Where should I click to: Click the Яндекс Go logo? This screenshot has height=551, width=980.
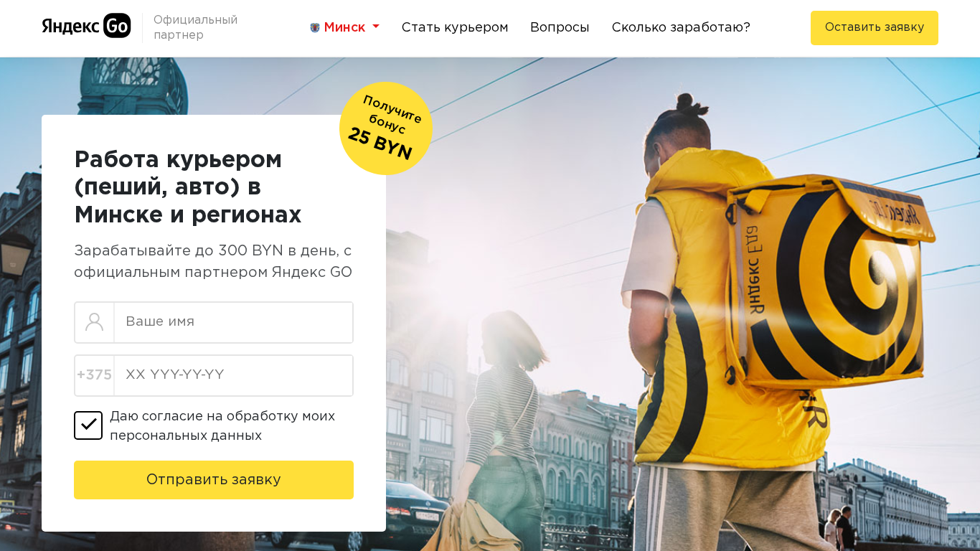click(x=86, y=26)
